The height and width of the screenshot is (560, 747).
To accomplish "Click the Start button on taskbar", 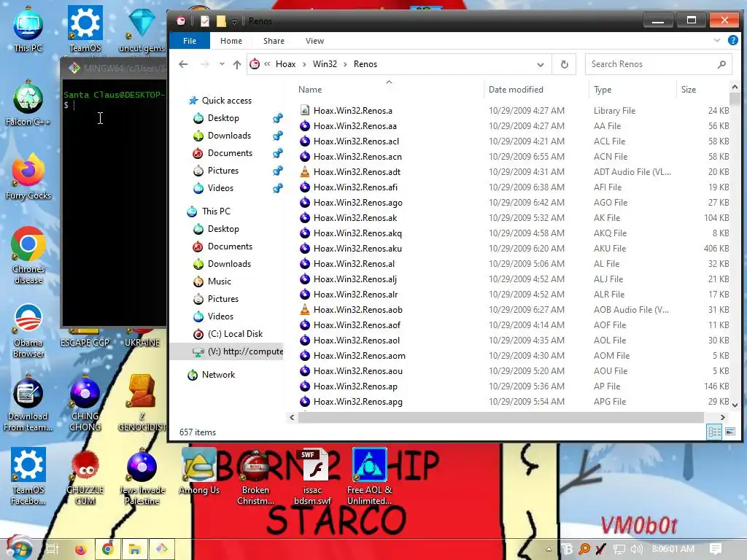I will pyautogui.click(x=19, y=549).
